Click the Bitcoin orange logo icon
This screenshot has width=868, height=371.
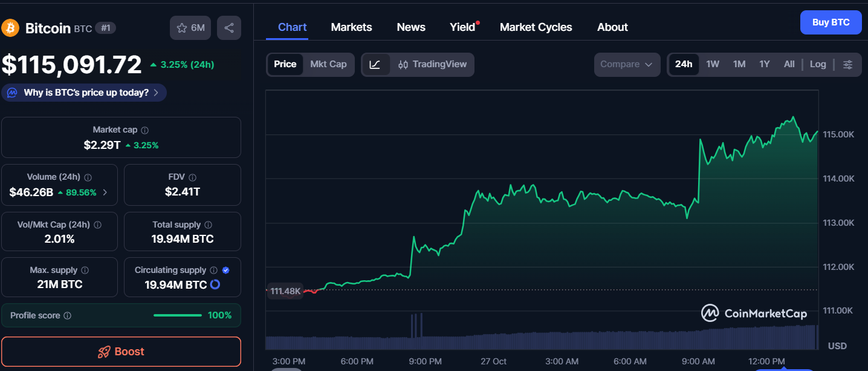10,28
